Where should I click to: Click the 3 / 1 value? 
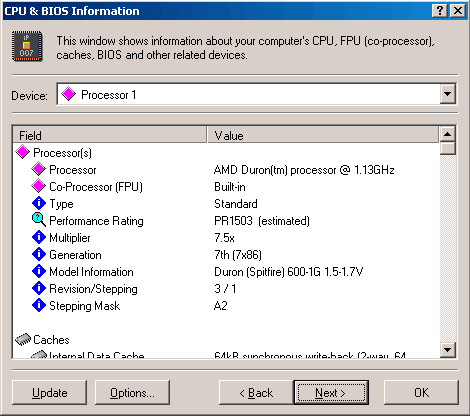click(x=225, y=289)
